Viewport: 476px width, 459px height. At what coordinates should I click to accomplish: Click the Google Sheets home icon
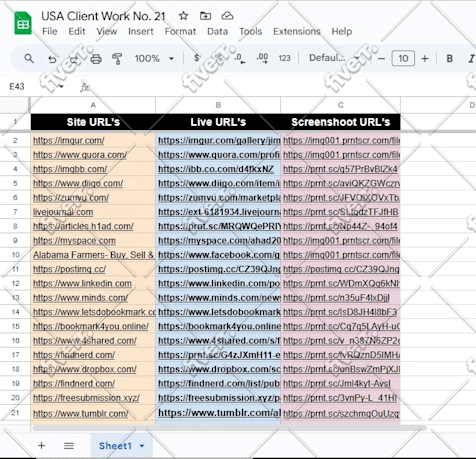[x=23, y=23]
